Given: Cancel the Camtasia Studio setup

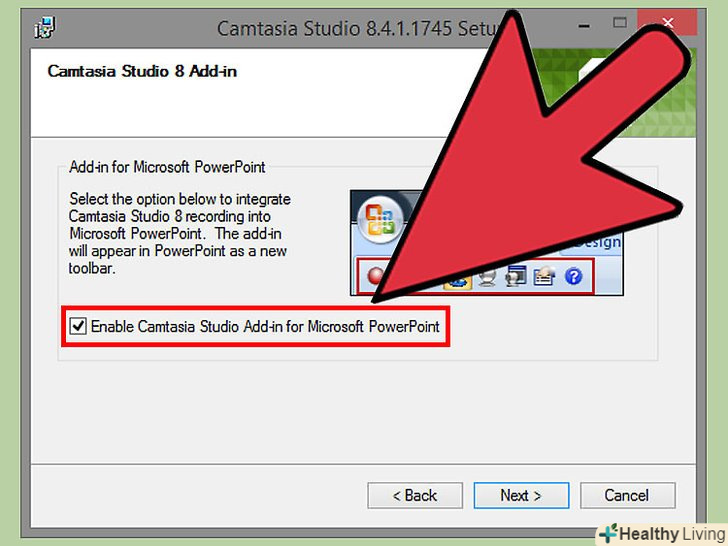Looking at the screenshot, I should tap(627, 495).
